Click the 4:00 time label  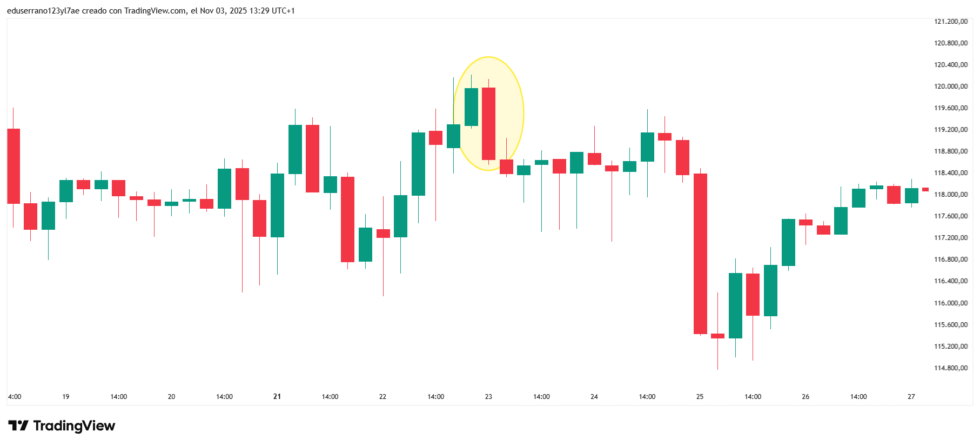[x=15, y=397]
